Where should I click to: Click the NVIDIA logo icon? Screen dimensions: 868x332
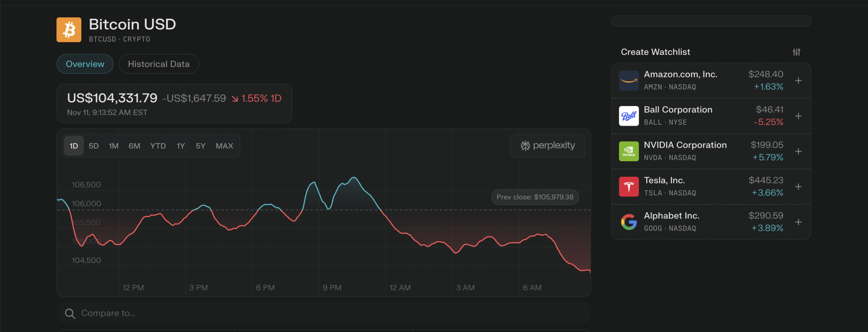(x=629, y=151)
